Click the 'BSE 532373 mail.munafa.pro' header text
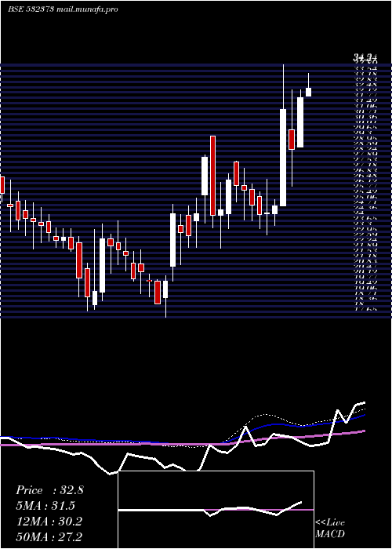The height and width of the screenshot is (549, 392). click(63, 9)
